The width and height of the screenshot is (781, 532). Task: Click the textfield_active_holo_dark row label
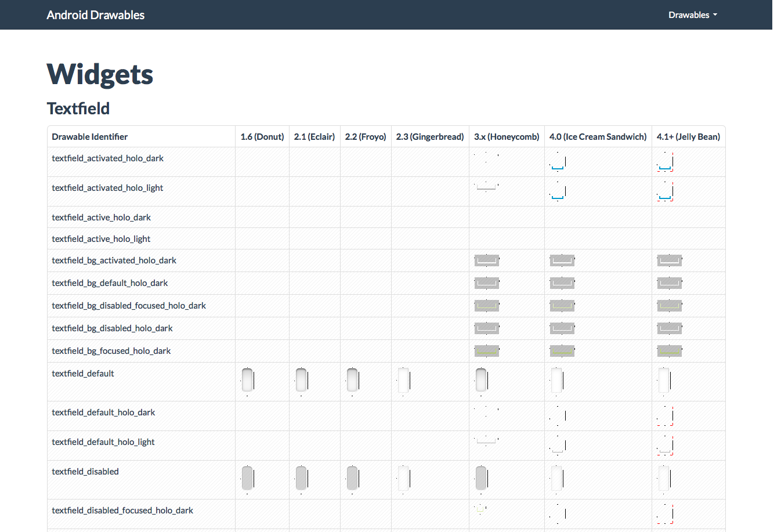pyautogui.click(x=101, y=218)
